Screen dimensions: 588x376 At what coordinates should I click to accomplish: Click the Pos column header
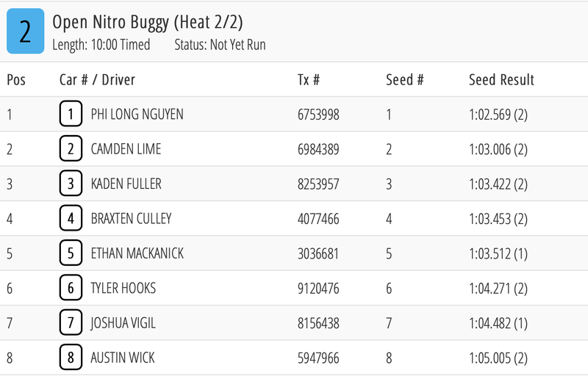tap(16, 79)
